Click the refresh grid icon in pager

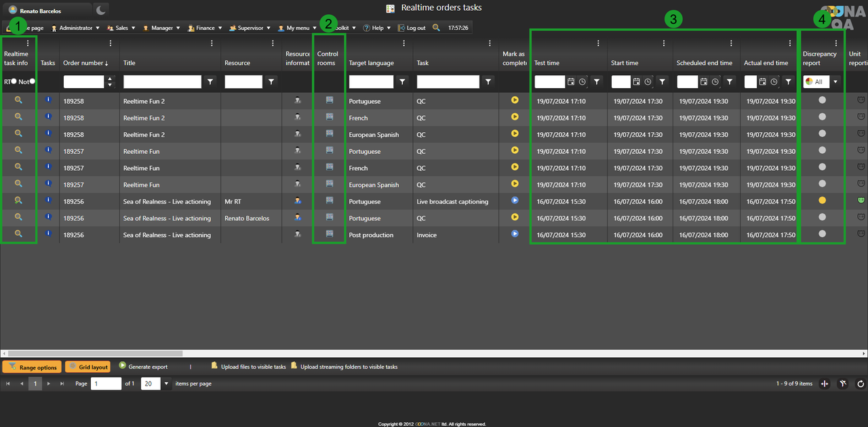[861, 384]
